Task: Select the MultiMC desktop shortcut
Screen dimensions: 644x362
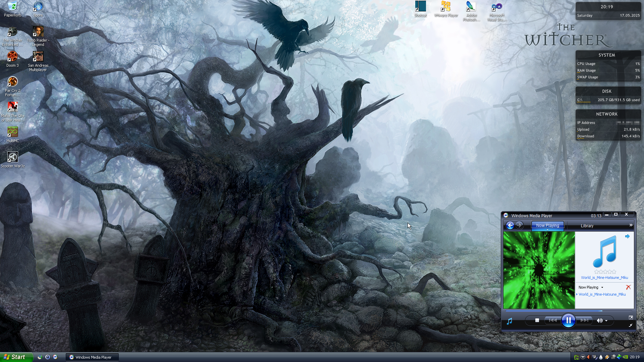Action: pos(12,135)
